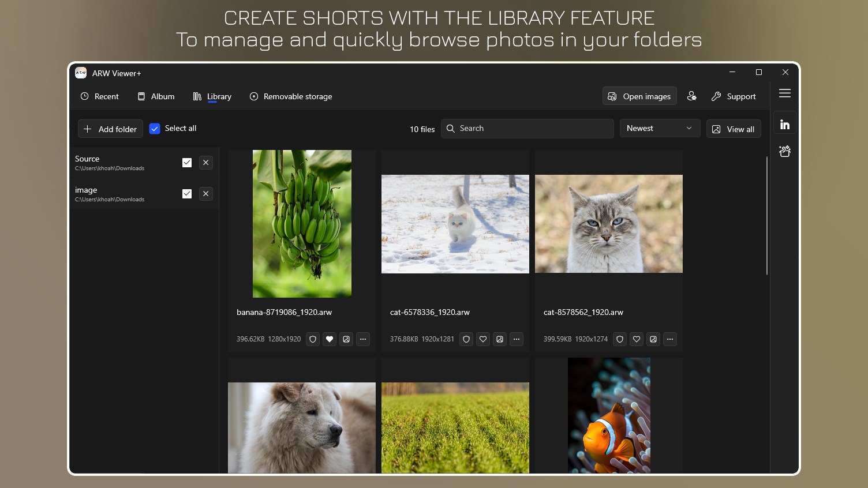This screenshot has height=488, width=868.
Task: Open the hamburger menu icon
Action: tap(785, 93)
